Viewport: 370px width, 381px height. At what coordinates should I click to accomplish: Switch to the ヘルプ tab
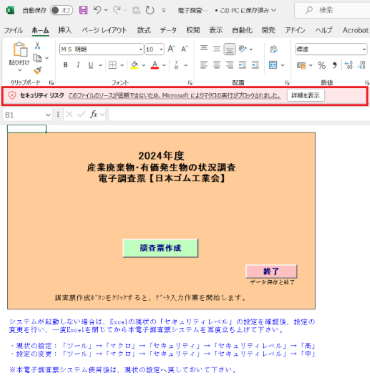(x=324, y=30)
